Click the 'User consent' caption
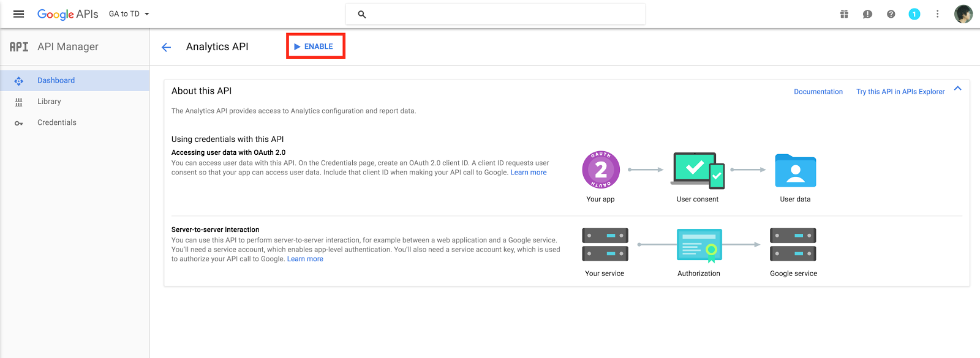This screenshot has width=980, height=358. [698, 200]
